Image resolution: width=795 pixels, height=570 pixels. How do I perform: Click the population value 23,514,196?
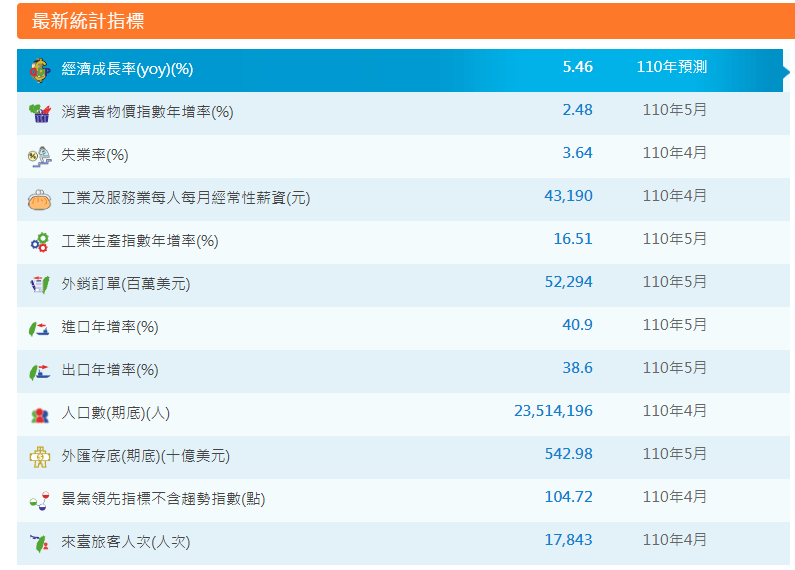point(553,411)
